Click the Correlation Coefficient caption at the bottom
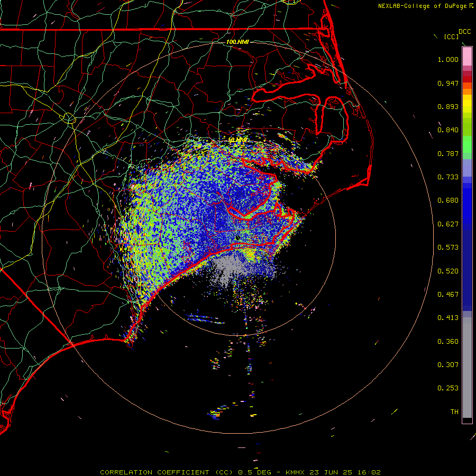This screenshot has width=476, height=476. pyautogui.click(x=240, y=472)
